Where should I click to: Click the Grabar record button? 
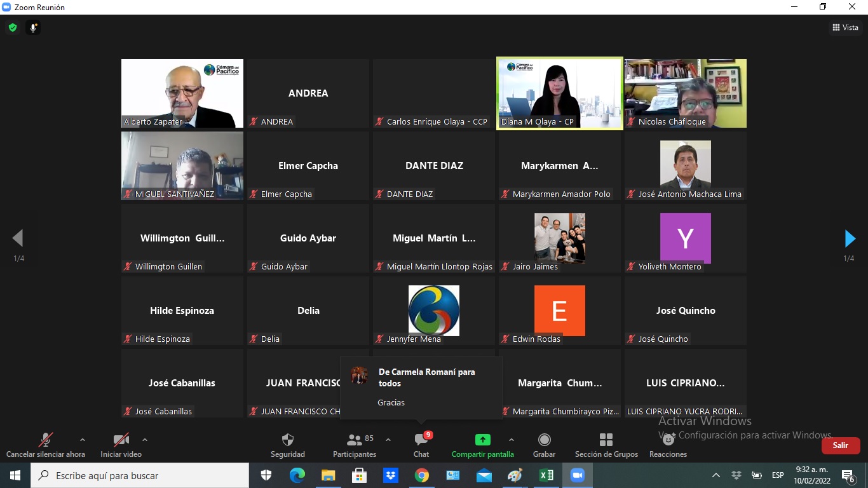[545, 445]
